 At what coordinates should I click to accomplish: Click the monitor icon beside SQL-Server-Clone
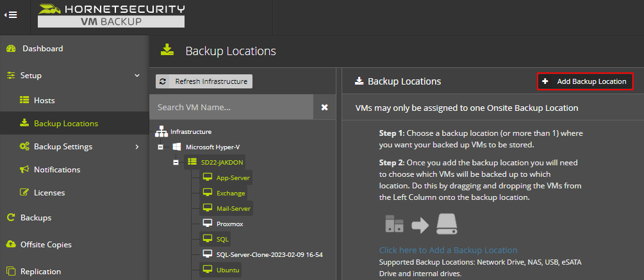pyautogui.click(x=208, y=254)
